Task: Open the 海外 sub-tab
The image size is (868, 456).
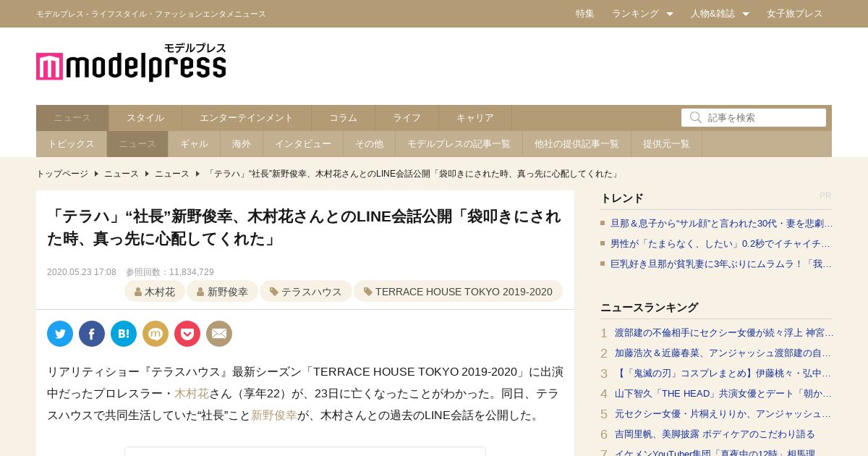Action: pyautogui.click(x=242, y=144)
